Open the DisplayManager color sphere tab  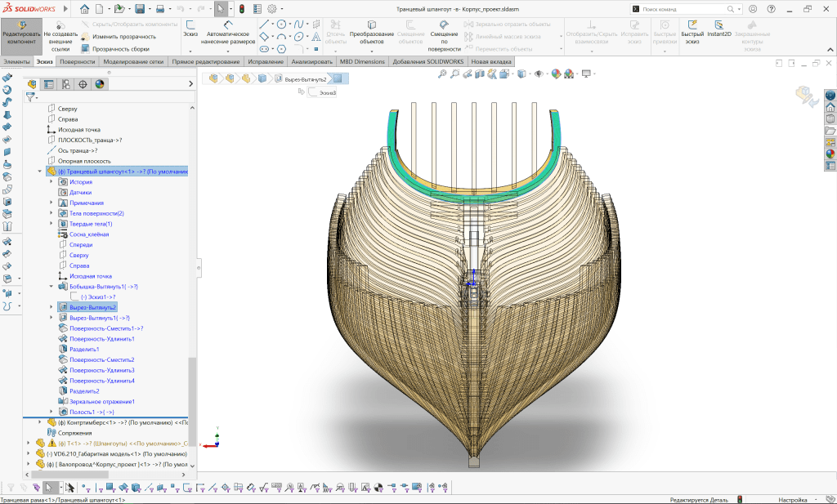click(100, 83)
